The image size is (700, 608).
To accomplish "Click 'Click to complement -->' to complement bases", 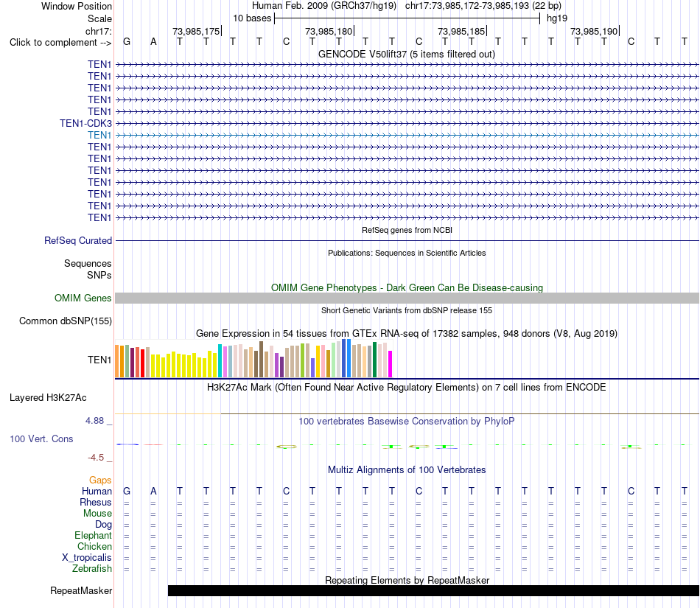I will click(x=60, y=43).
